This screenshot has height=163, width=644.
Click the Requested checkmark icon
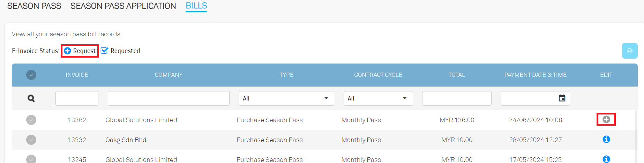click(105, 51)
